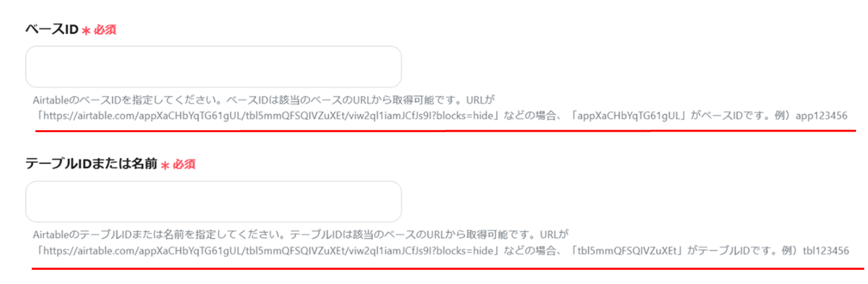Click the quoted tbl5mmQFSQIVZuXEt table ID text

coord(628,251)
